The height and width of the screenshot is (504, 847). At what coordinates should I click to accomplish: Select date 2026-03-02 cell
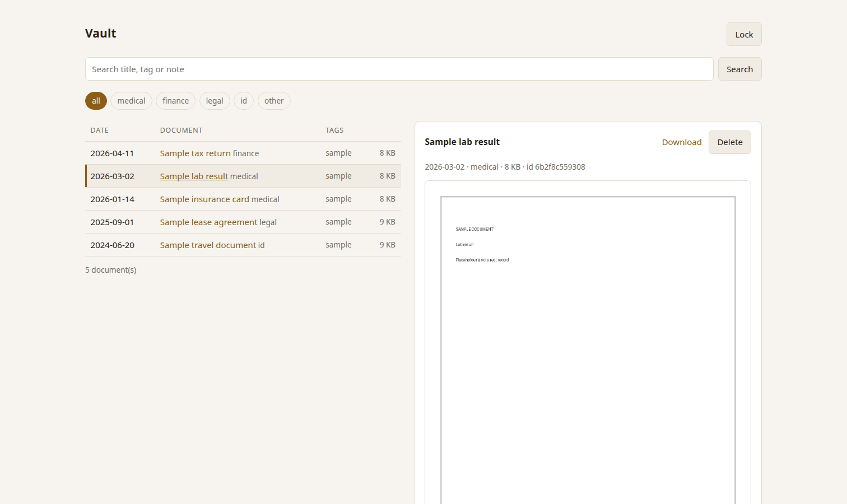click(x=112, y=176)
